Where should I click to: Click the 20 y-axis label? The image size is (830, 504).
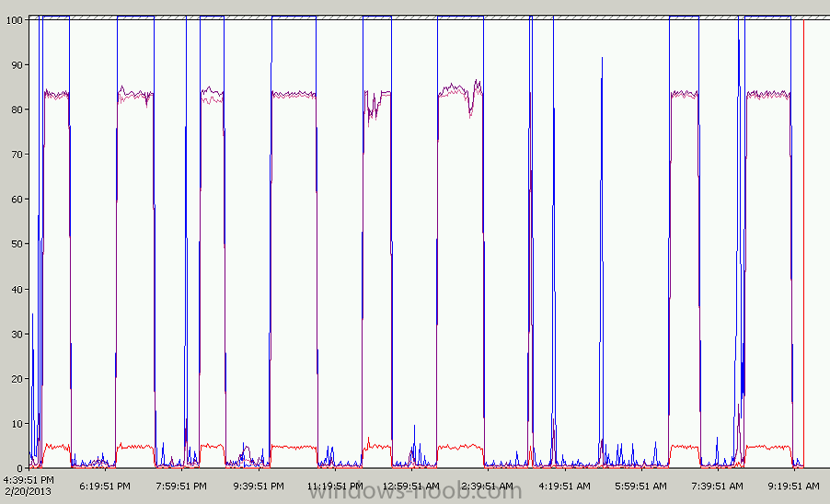(17, 379)
